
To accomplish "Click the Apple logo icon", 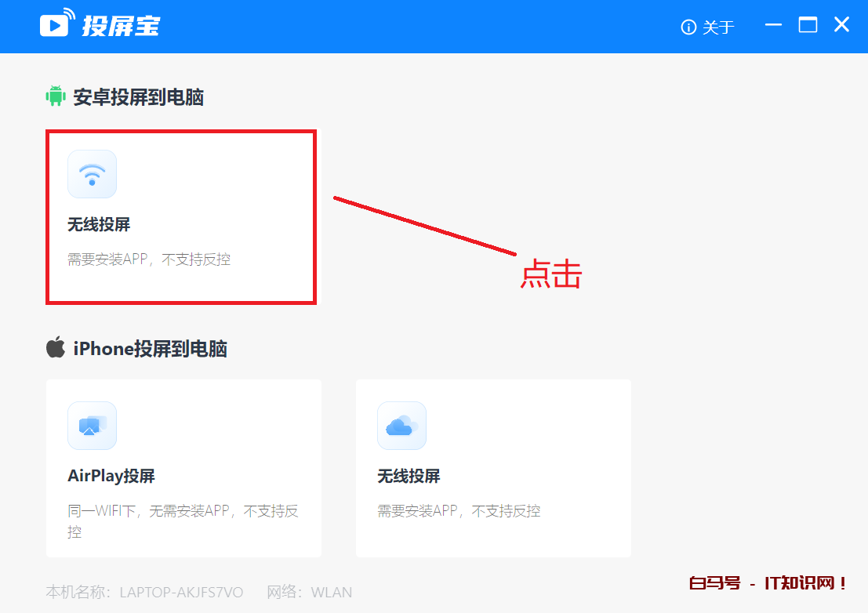I will 55,348.
